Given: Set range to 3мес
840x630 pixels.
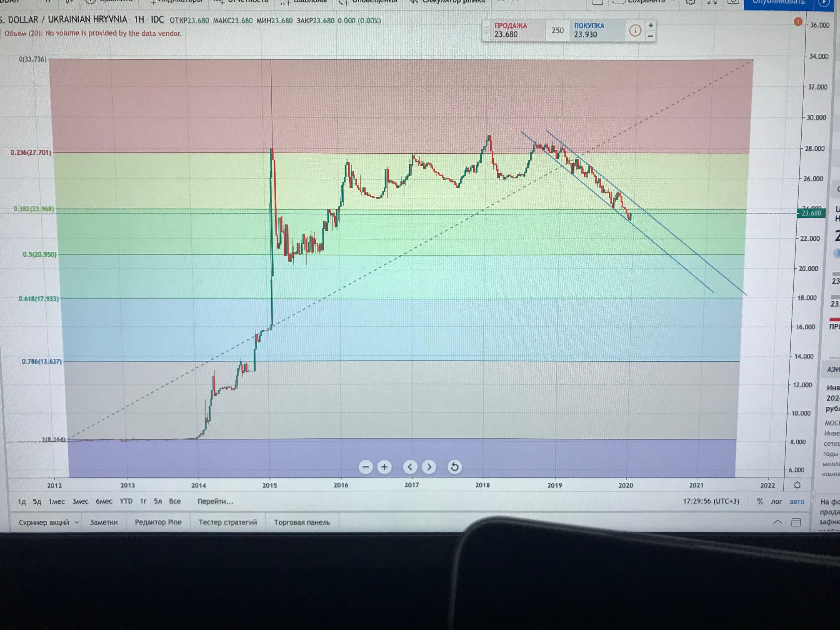Looking at the screenshot, I should click(x=80, y=501).
